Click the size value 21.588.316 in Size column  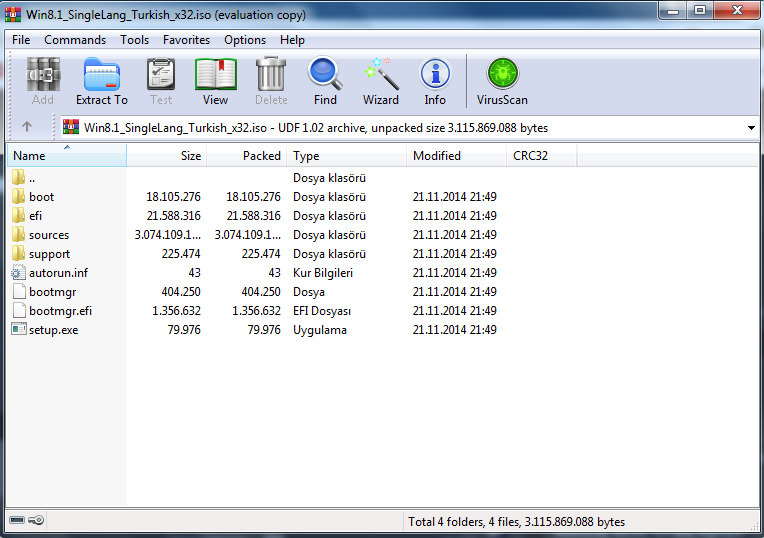point(173,216)
